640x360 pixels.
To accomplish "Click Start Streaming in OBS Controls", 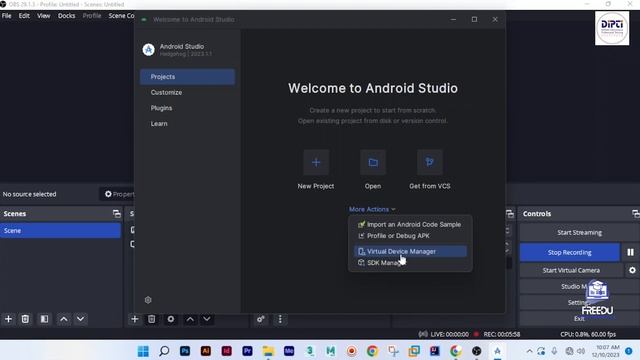I will point(579,232).
